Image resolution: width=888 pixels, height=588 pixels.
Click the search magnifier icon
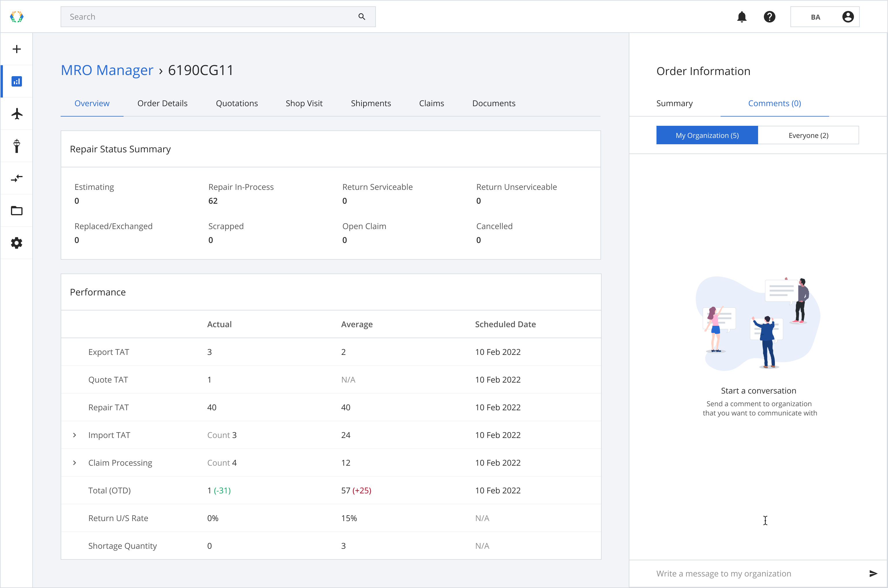[362, 16]
